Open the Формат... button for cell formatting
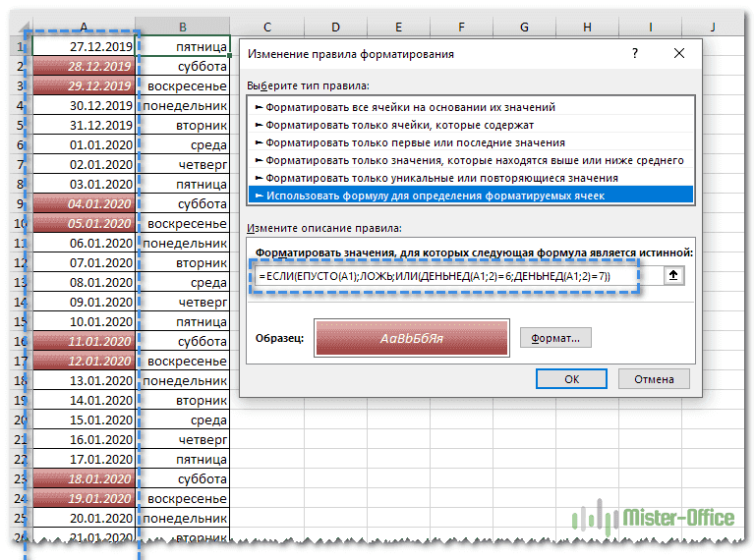Screen dimensions: 755x560 click(x=555, y=338)
